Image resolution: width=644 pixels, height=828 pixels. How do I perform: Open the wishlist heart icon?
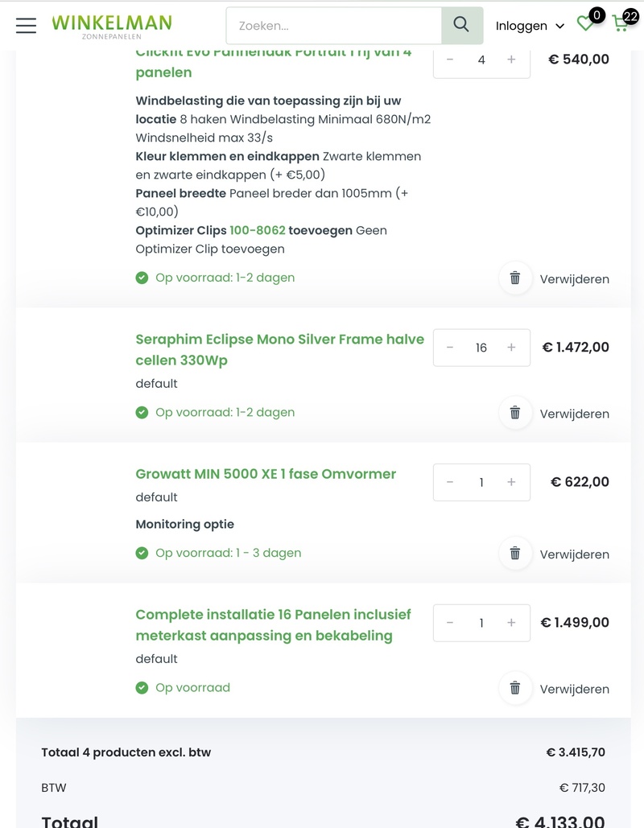pyautogui.click(x=586, y=25)
